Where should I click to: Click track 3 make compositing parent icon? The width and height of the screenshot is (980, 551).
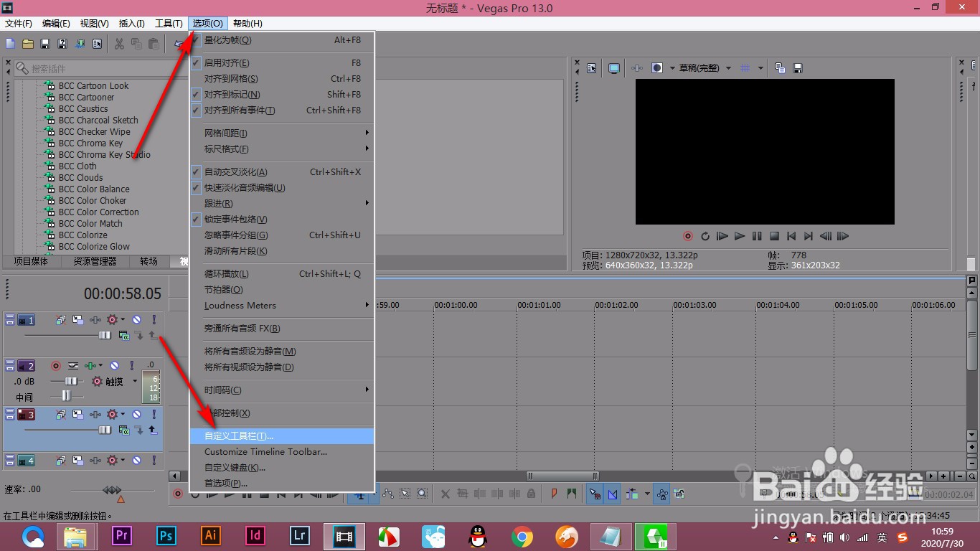152,430
